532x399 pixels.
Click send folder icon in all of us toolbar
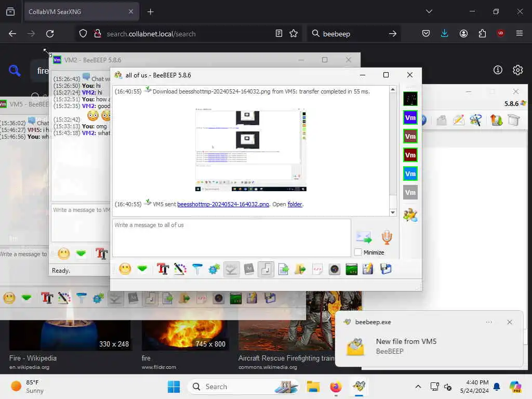300,270
